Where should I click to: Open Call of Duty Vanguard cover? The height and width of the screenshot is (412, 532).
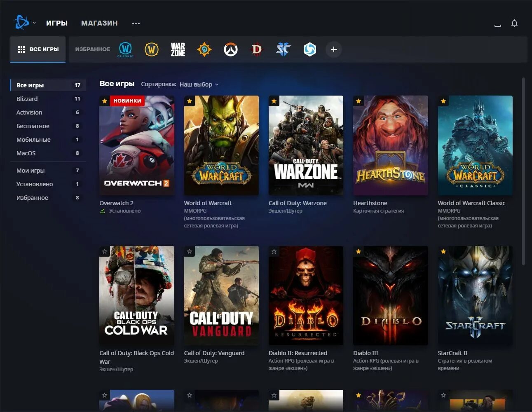221,296
